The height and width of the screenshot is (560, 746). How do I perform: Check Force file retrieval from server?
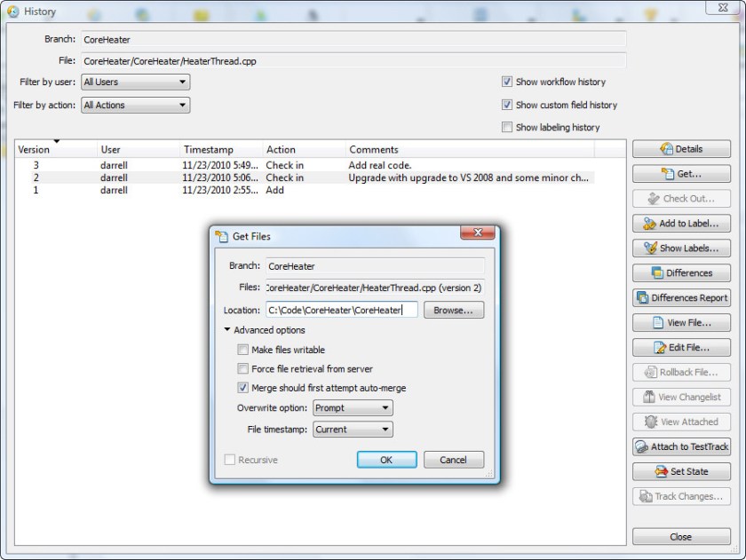coord(243,369)
